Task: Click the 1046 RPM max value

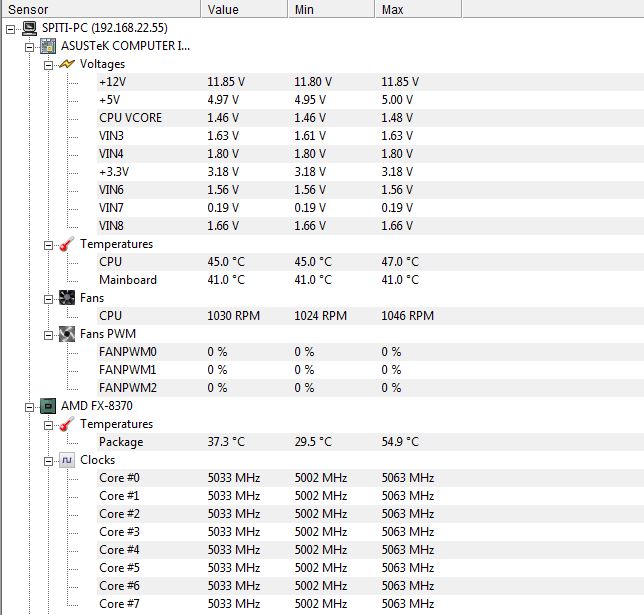Action: [x=407, y=316]
